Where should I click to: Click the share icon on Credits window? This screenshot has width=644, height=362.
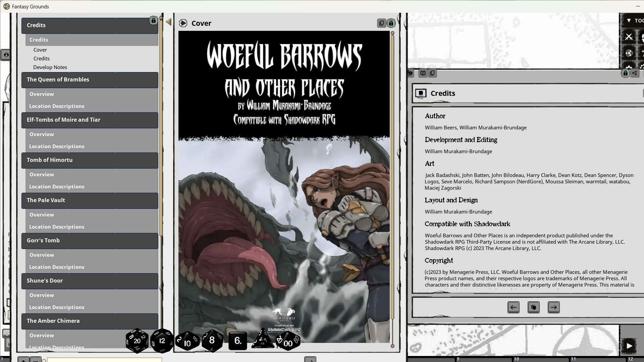pos(635,73)
